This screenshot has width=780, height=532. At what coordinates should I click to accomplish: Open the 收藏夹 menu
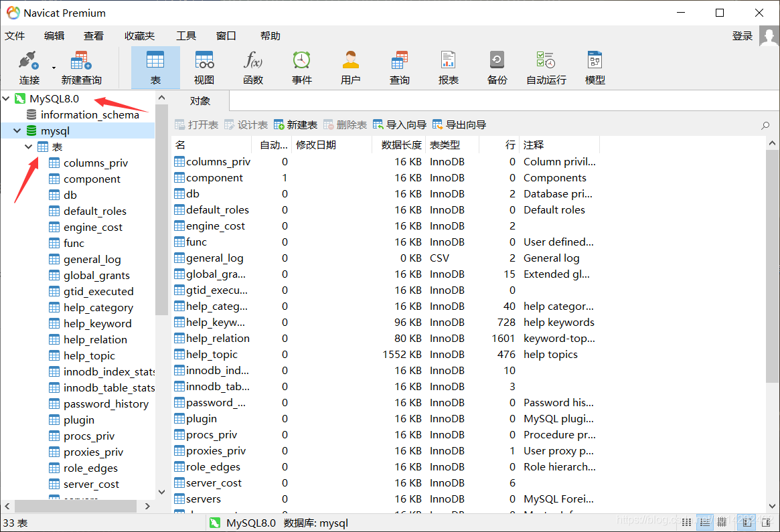tap(139, 35)
